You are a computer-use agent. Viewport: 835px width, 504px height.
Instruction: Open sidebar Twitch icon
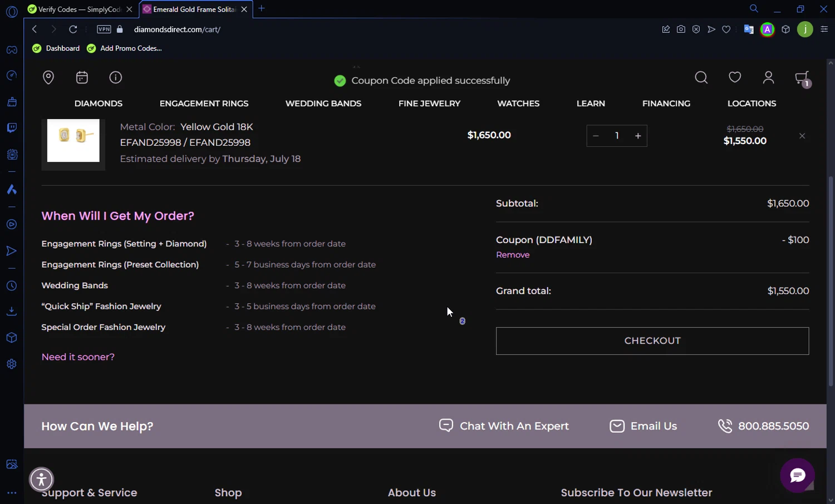pos(12,128)
